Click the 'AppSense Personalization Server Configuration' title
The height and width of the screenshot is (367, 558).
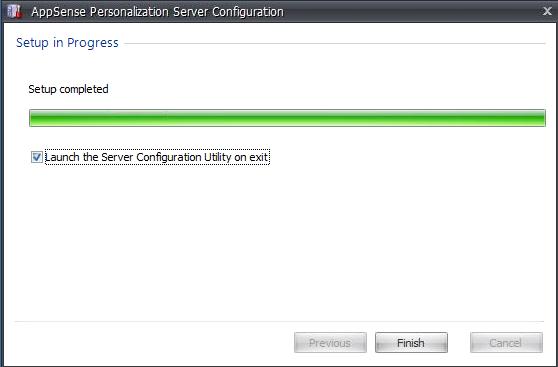click(157, 12)
